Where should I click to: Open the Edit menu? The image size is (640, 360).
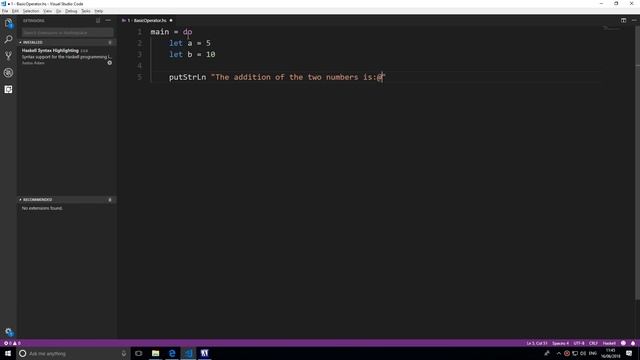pos(15,11)
